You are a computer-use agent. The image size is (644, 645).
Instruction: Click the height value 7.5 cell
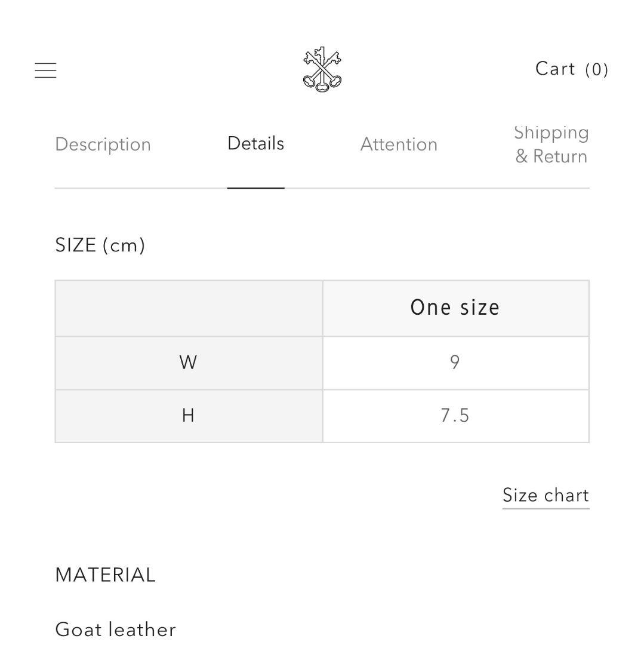click(455, 416)
